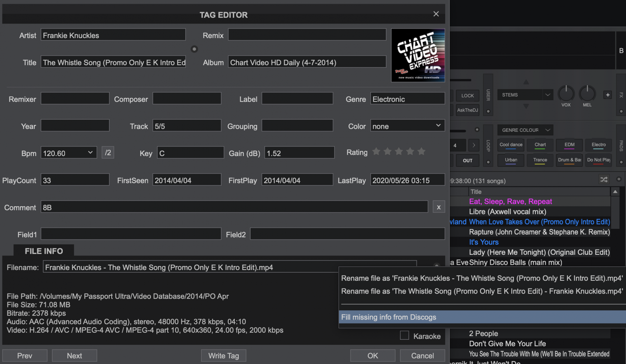Toggle the OUT loop button
The width and height of the screenshot is (626, 364).
point(467,160)
